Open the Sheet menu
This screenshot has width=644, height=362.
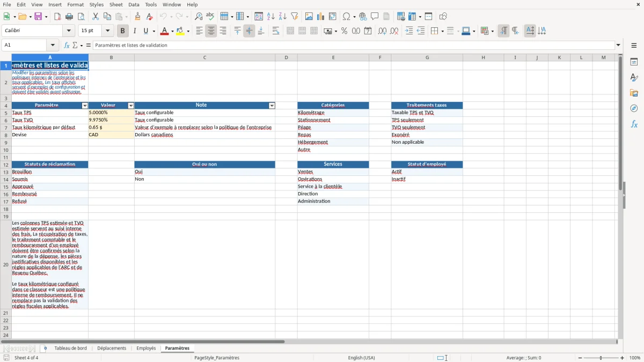(x=116, y=4)
